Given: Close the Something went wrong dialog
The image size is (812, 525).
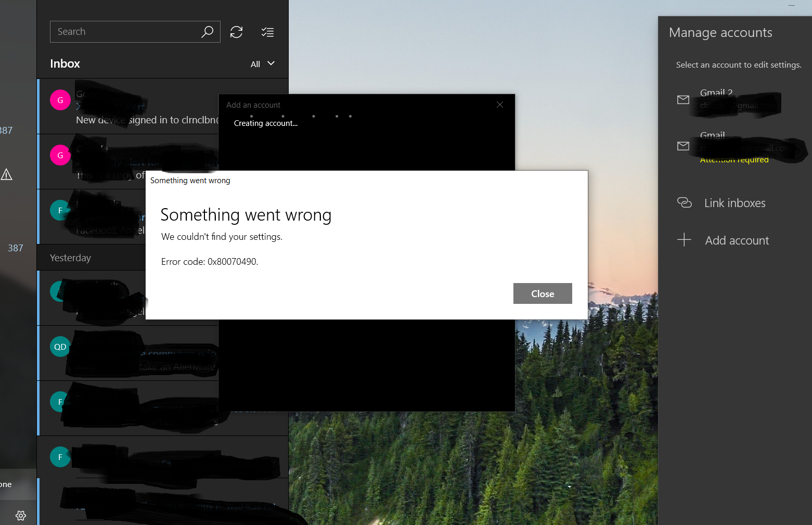Looking at the screenshot, I should [543, 293].
